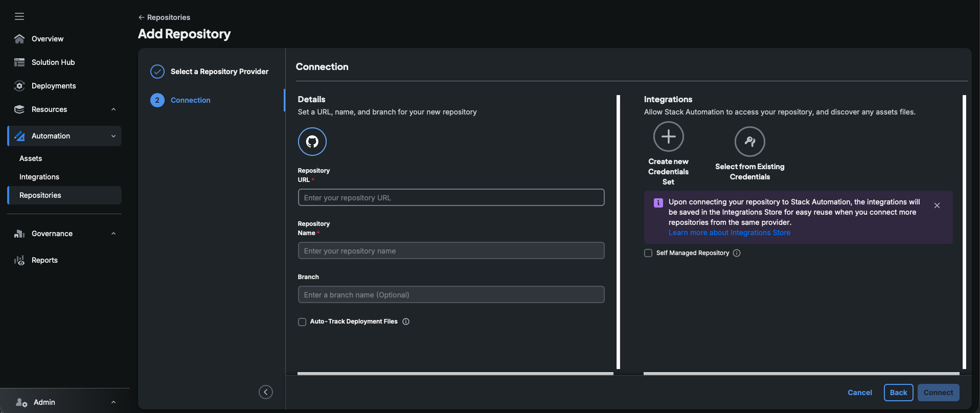
Task: Dismiss the Integrations Store info banner
Action: coord(937,205)
